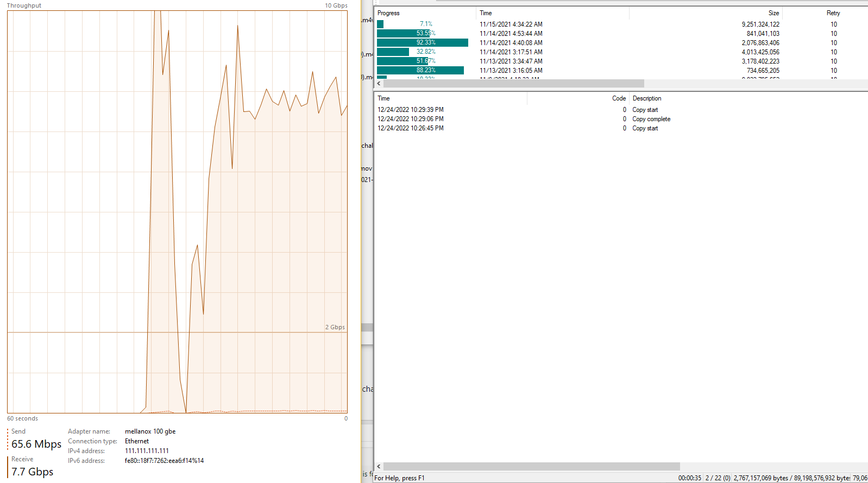Select the 11/15/2021 4:34:22 AM time cell
The image size is (868, 483).
click(511, 24)
